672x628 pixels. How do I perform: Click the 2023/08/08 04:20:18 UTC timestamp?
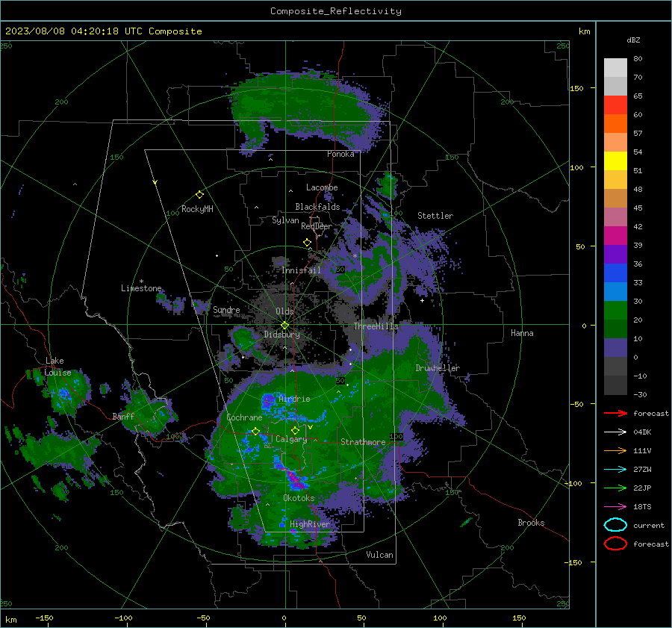pyautogui.click(x=103, y=31)
